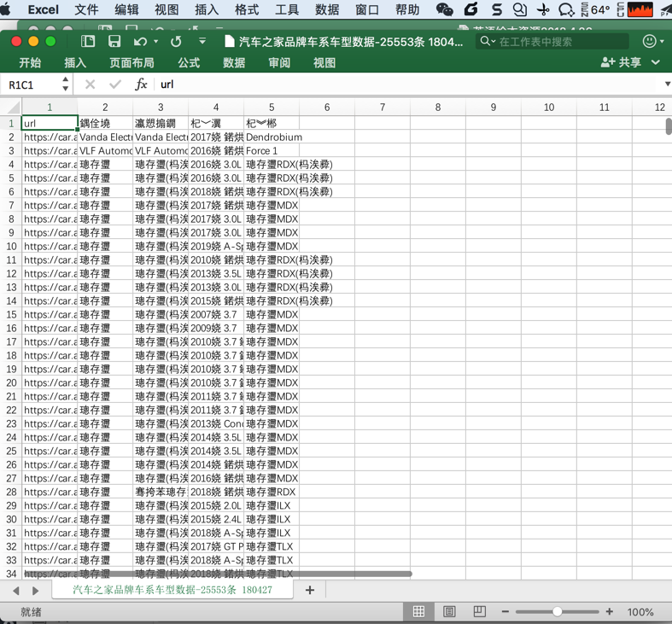Screen dimensions: 672x624
Task: Click the CPU activity graph in menu bar
Action: tap(635, 9)
